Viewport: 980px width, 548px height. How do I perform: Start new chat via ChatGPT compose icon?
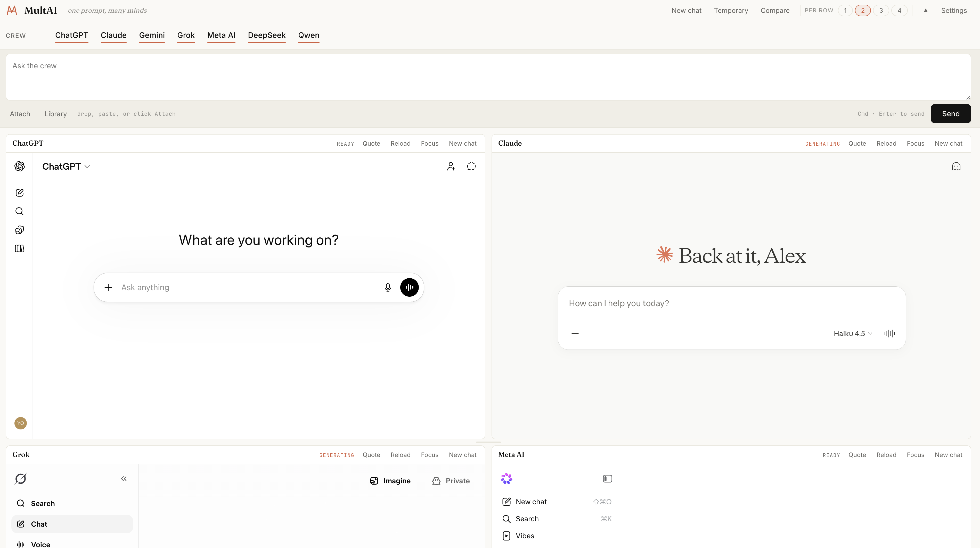pyautogui.click(x=19, y=193)
